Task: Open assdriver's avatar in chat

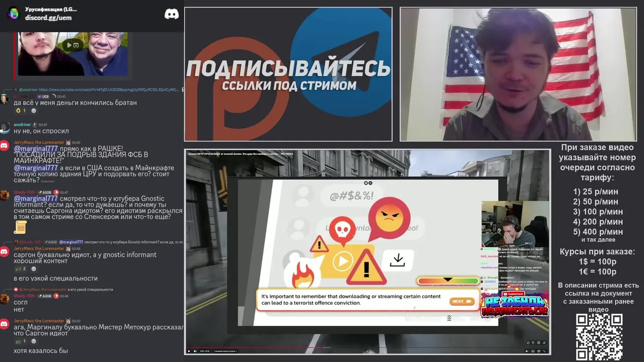Action: click(x=5, y=128)
